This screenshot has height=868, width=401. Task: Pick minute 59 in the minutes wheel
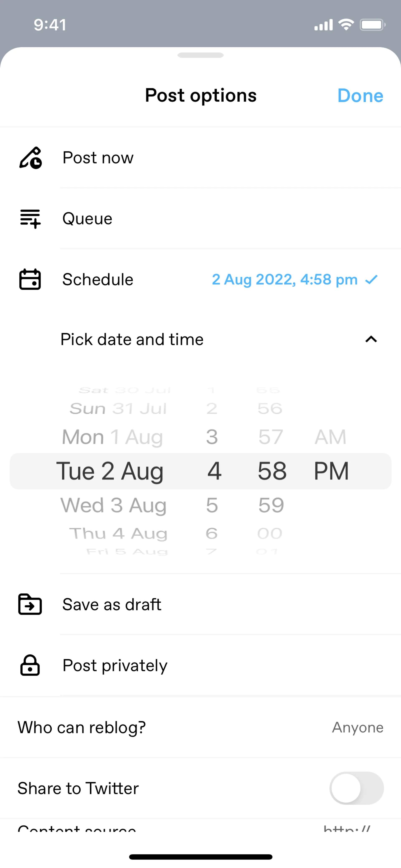pyautogui.click(x=271, y=505)
